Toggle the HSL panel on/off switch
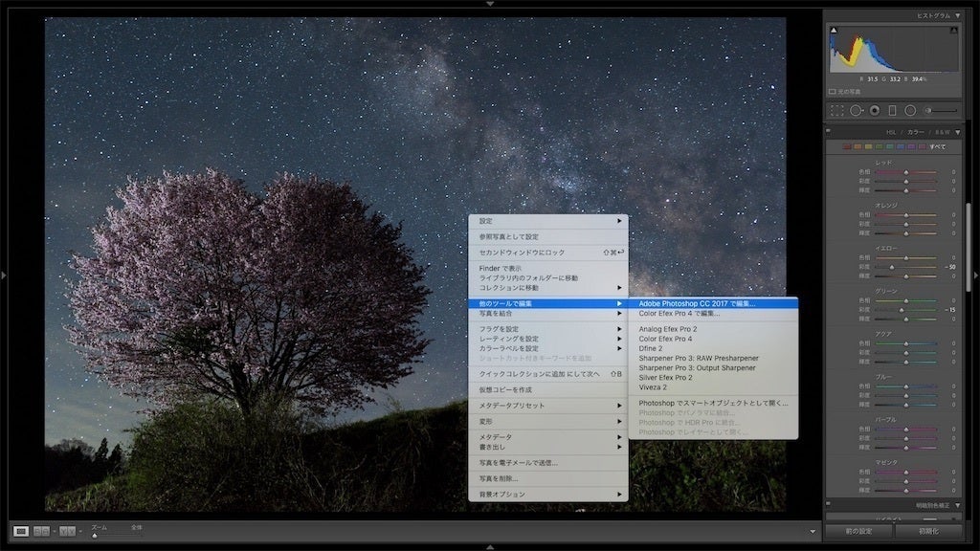 pos(829,132)
